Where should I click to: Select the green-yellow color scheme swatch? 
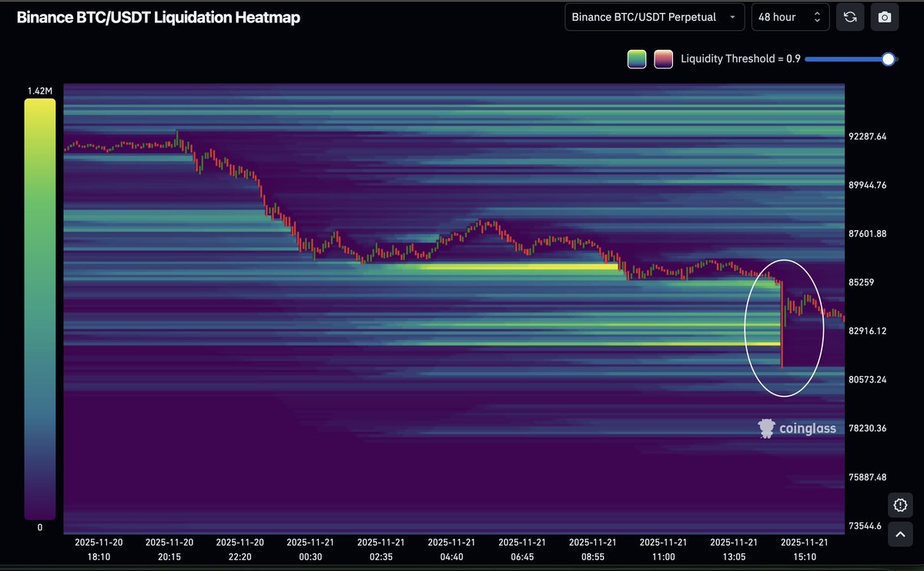637,59
